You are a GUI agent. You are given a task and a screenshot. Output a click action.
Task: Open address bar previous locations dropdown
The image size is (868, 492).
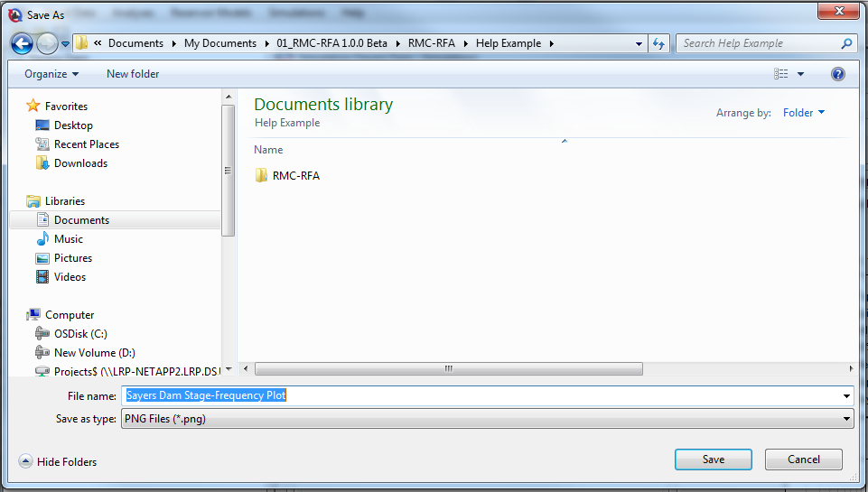click(x=639, y=43)
